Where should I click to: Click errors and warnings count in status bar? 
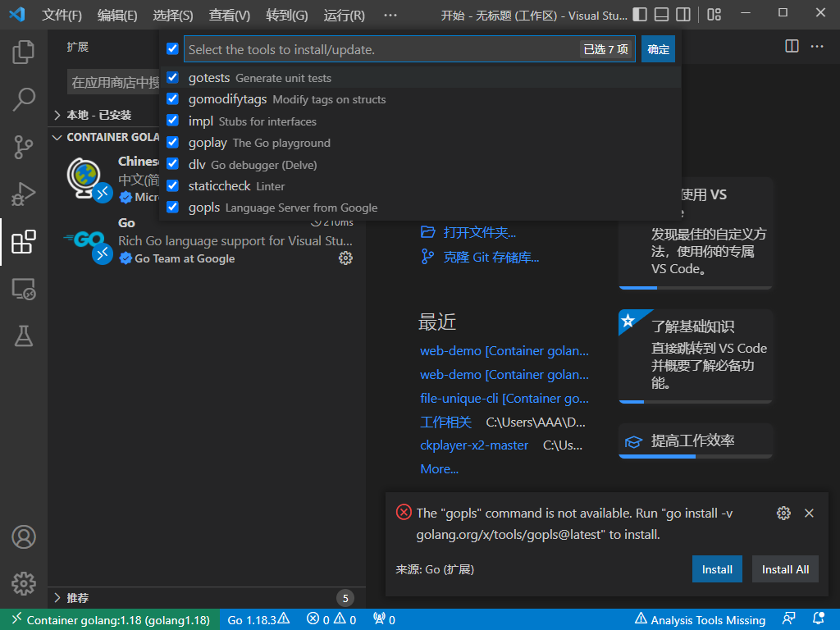[331, 620]
